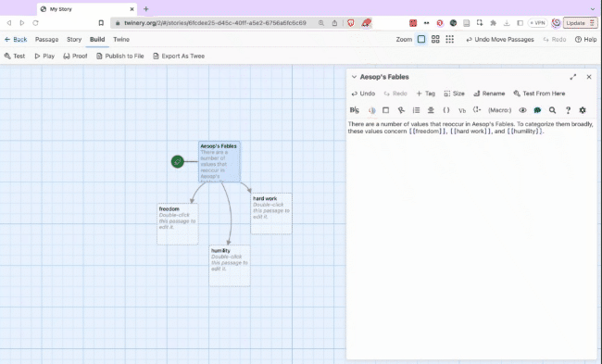The height and width of the screenshot is (364, 602).
Task: Open the passage Size options
Action: [x=454, y=94]
